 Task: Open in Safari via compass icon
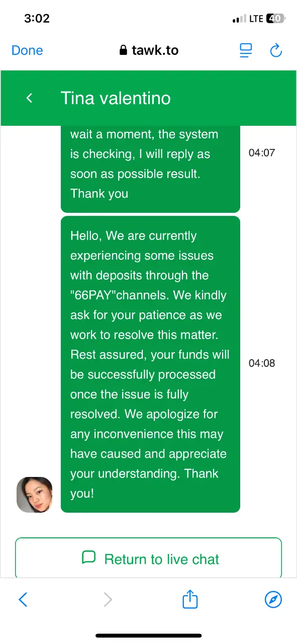[x=273, y=599]
